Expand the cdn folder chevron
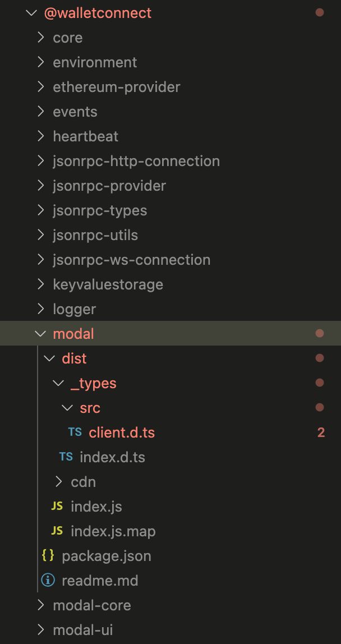This screenshot has height=644, width=341. pos(58,482)
